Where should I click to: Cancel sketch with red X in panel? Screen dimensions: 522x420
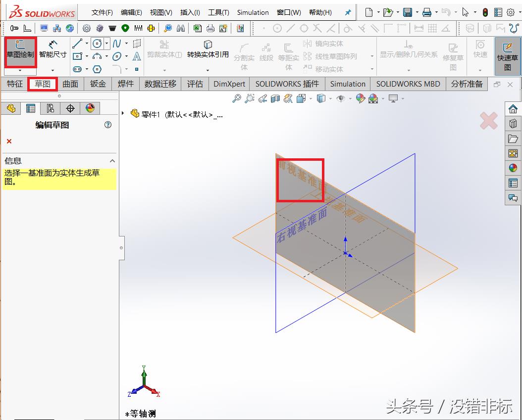tap(9, 141)
